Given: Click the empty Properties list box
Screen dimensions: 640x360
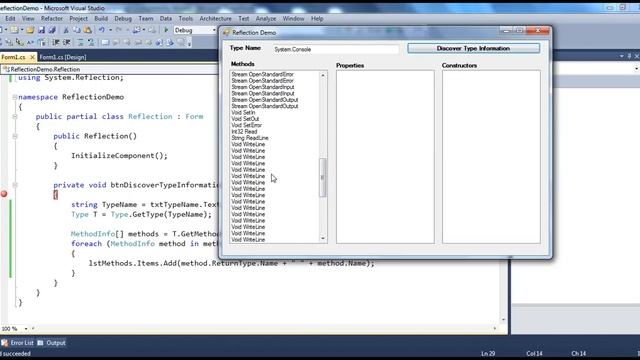Looking at the screenshot, I should tap(385, 157).
